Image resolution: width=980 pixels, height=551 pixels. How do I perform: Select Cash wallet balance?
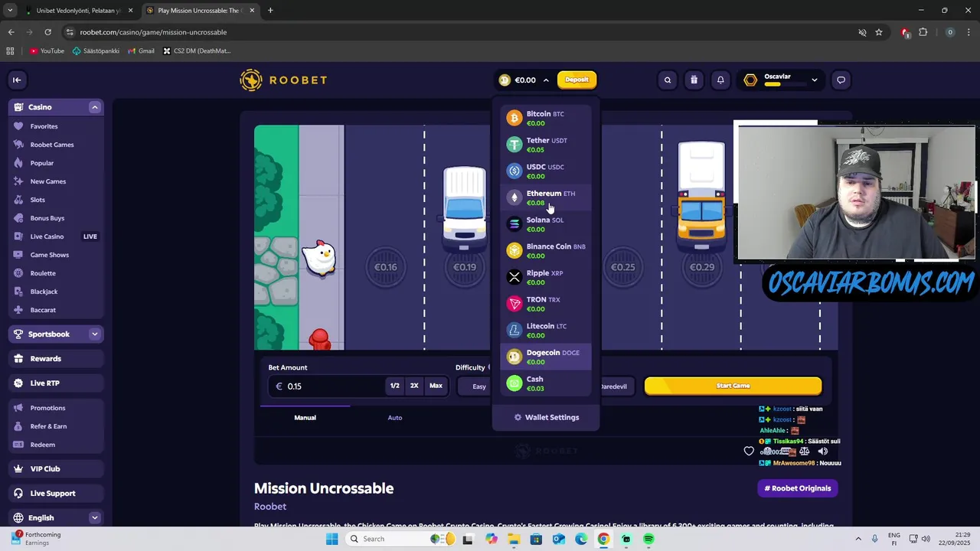(x=546, y=383)
